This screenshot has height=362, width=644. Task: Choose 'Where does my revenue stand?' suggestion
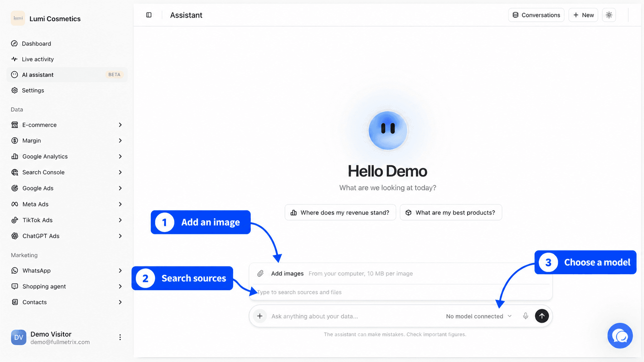[340, 213]
